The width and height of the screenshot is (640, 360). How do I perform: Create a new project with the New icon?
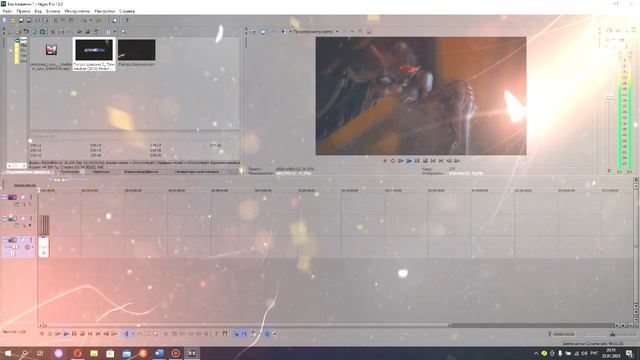pos(5,20)
